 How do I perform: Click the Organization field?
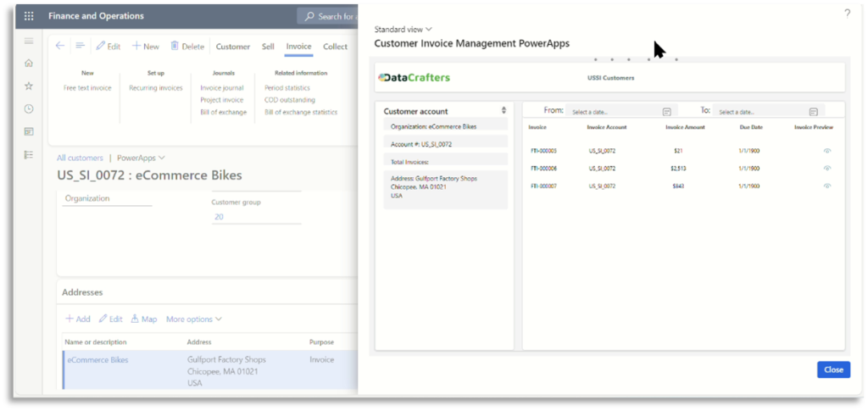(x=107, y=198)
